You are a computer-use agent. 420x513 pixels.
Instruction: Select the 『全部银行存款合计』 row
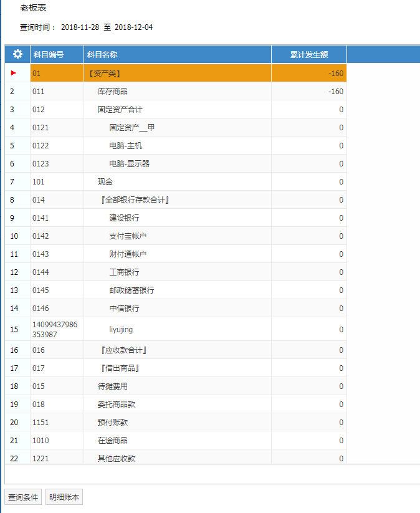click(176, 199)
